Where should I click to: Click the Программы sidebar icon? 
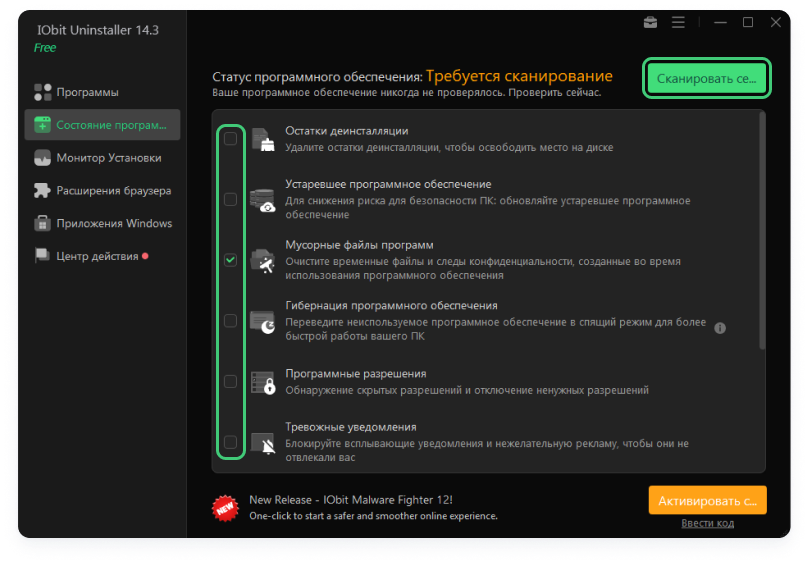[x=43, y=92]
